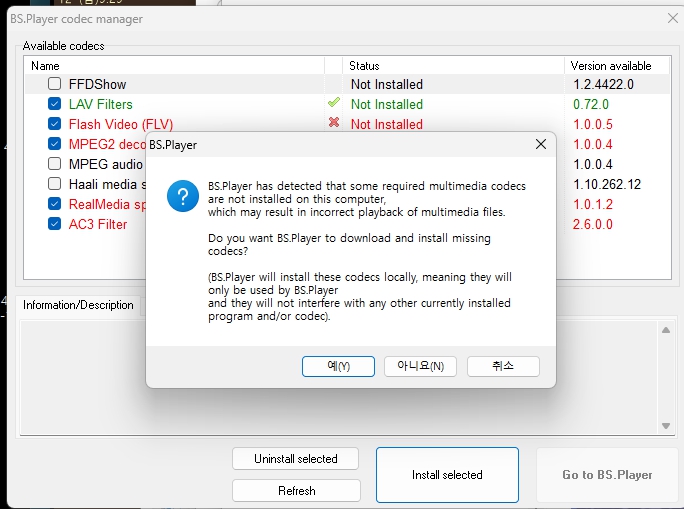Enable the Haali media splitter checkbox
This screenshot has width=684, height=509.
tap(55, 183)
